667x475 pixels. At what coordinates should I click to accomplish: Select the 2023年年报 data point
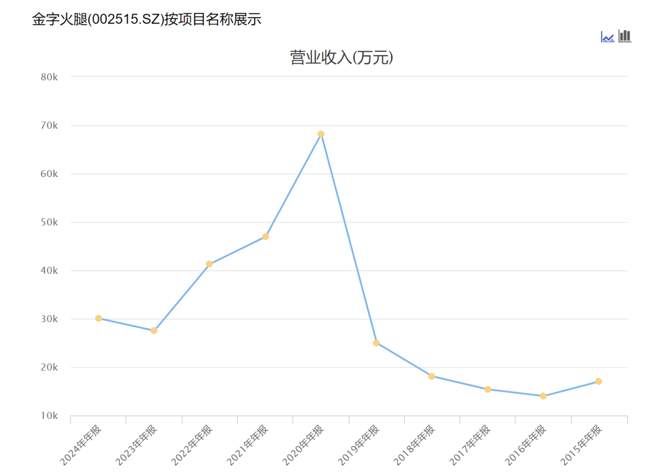(x=154, y=330)
